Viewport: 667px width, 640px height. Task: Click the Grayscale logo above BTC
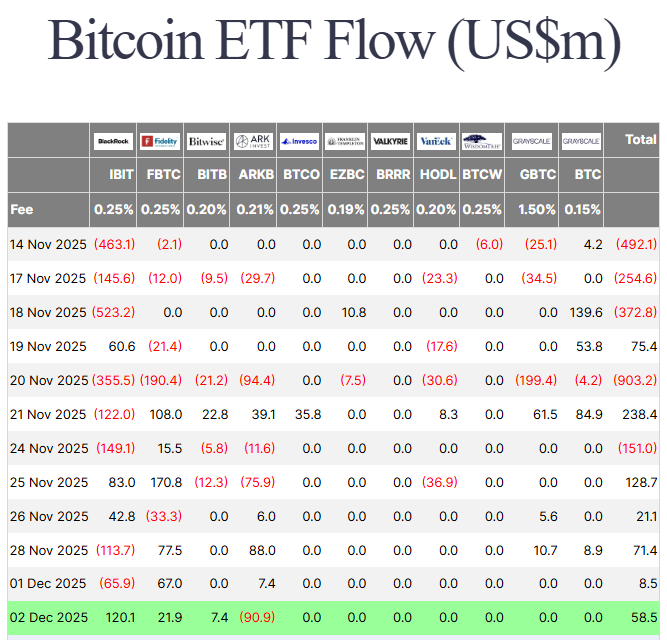[x=580, y=141]
